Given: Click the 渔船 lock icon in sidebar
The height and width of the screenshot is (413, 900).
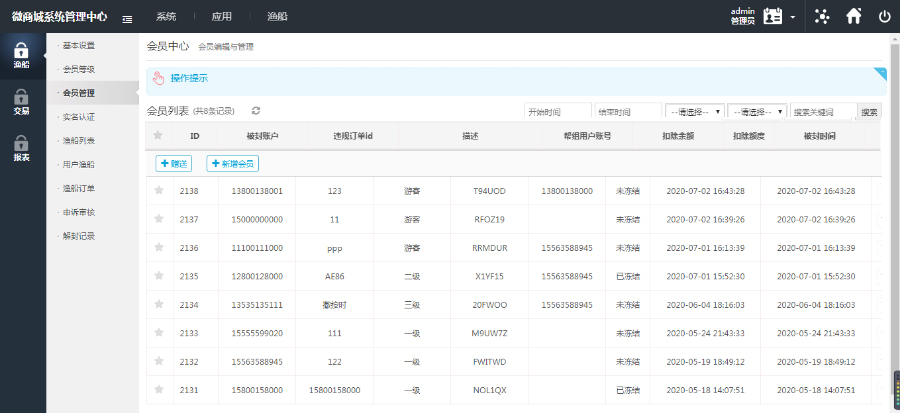Looking at the screenshot, I should point(21,52).
